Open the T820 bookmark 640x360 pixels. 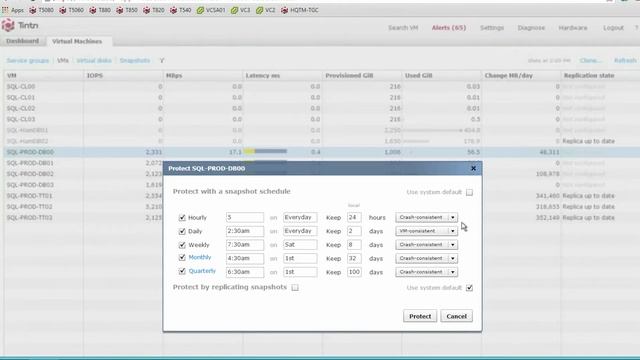coord(153,10)
